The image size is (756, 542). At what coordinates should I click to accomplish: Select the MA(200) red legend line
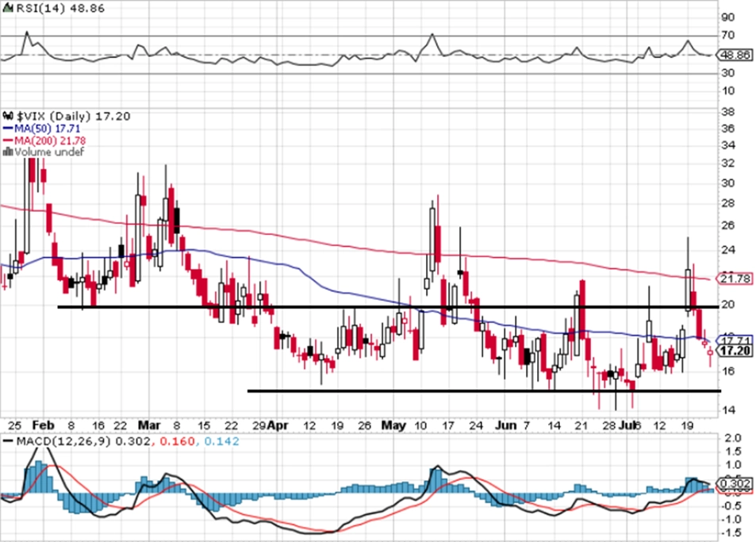[x=8, y=140]
